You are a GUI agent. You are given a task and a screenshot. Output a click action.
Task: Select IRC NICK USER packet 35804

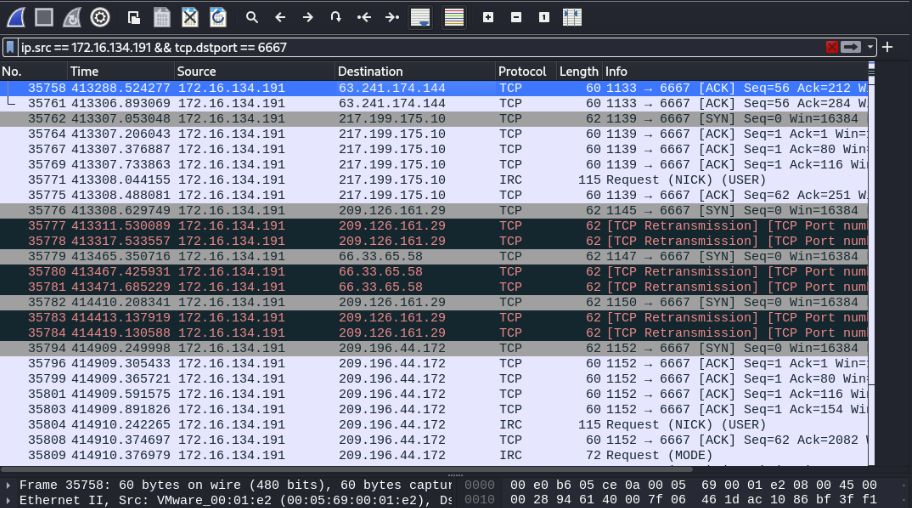(x=434, y=425)
